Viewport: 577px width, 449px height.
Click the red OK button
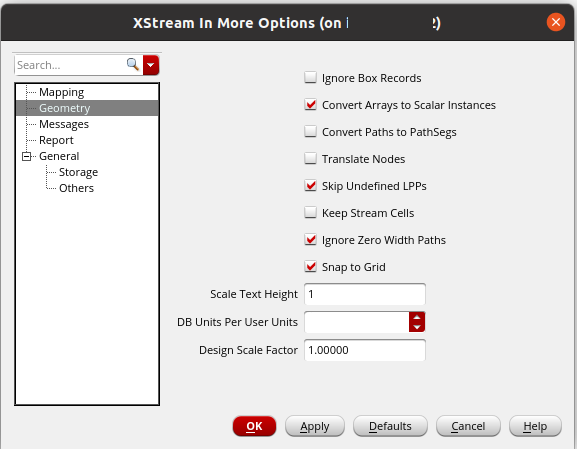[x=254, y=426]
